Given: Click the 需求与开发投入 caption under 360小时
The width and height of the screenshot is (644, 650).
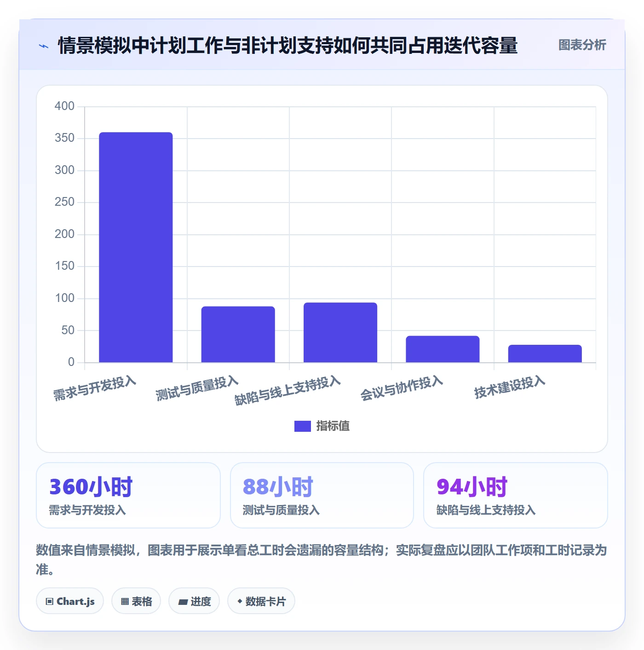Looking at the screenshot, I should tap(87, 510).
